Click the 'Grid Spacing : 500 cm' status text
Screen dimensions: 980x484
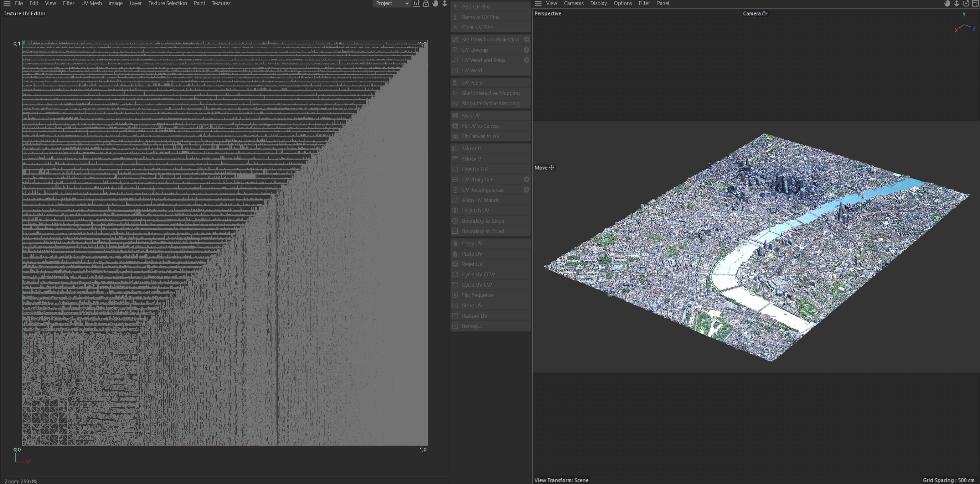click(948, 480)
